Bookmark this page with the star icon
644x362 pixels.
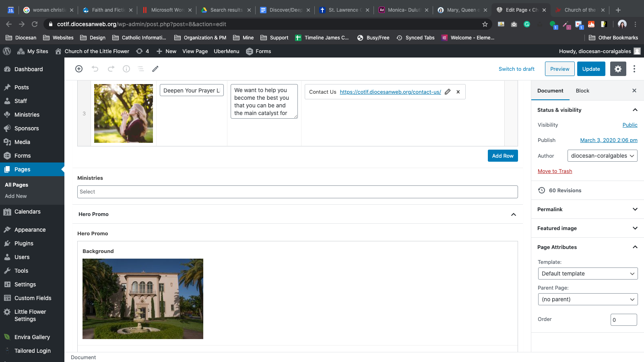click(485, 24)
